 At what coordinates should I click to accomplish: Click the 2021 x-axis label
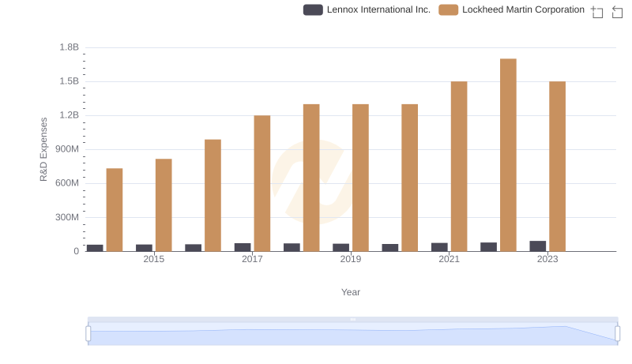[449, 259]
